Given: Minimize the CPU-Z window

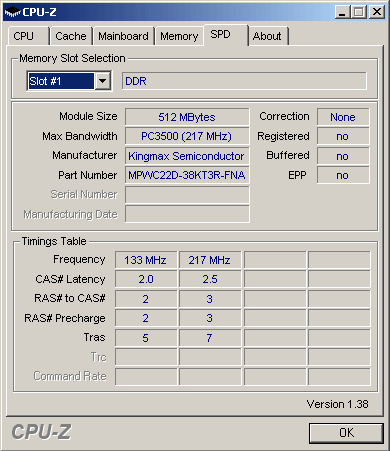Looking at the screenshot, I should [x=342, y=12].
